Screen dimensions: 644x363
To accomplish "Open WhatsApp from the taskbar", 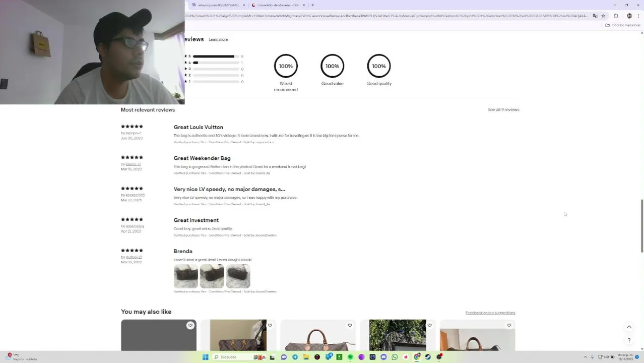I will click(x=395, y=357).
